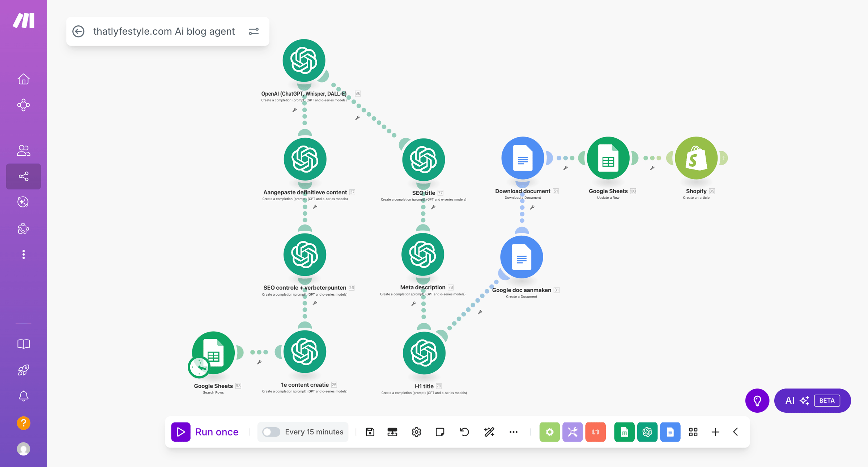Image resolution: width=868 pixels, height=467 pixels.
Task: Open Shopify Create an article module
Action: [x=696, y=158]
